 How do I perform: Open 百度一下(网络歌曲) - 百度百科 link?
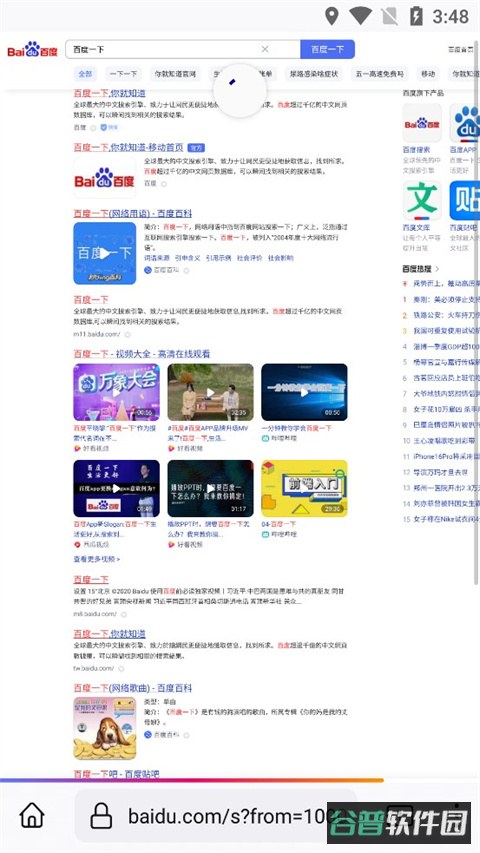coord(132,688)
